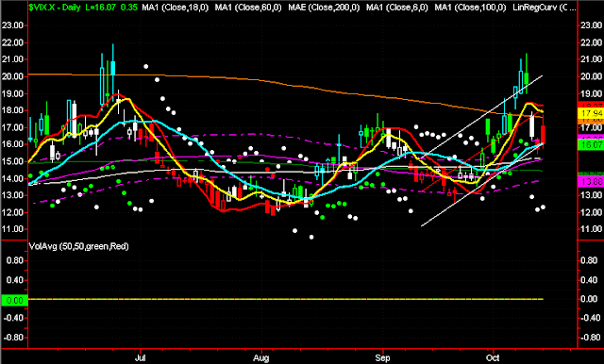Click the MA1 (Close,100,0) indicator label

(x=470, y=8)
